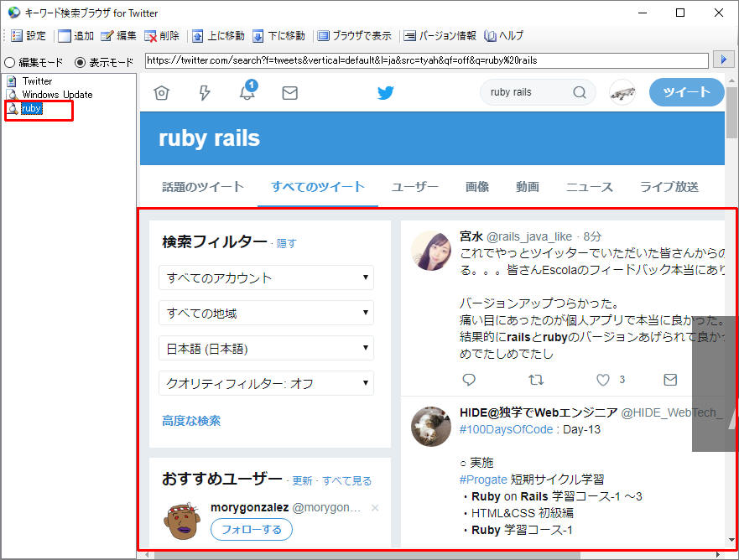Switch to 話題のツイート tab
739x560 pixels.
click(203, 187)
